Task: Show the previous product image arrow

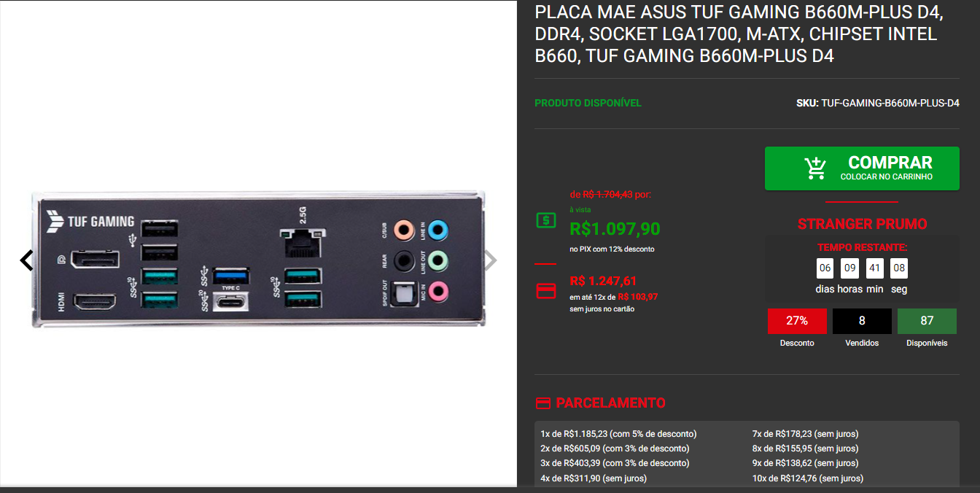Action: 26,260
